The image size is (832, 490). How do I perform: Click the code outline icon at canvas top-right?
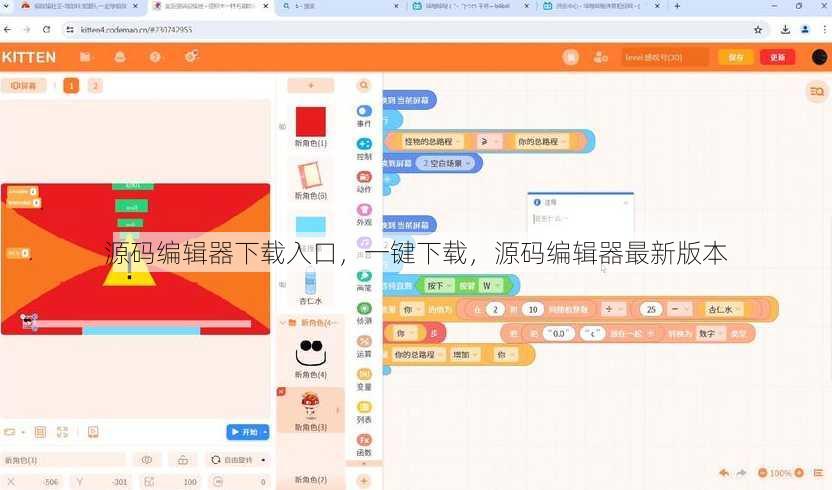[817, 91]
